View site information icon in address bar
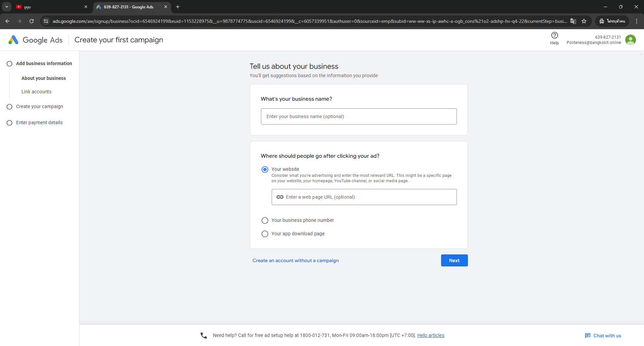This screenshot has width=644, height=346. tap(46, 21)
